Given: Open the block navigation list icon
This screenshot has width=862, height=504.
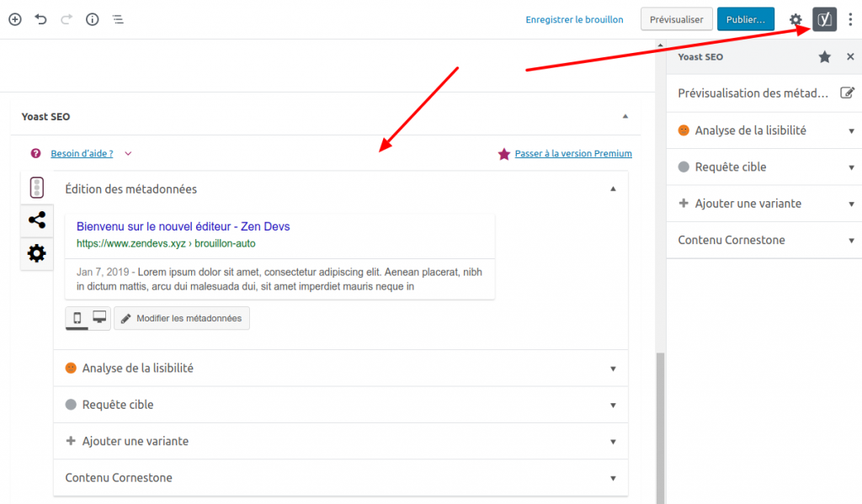Looking at the screenshot, I should tap(118, 19).
